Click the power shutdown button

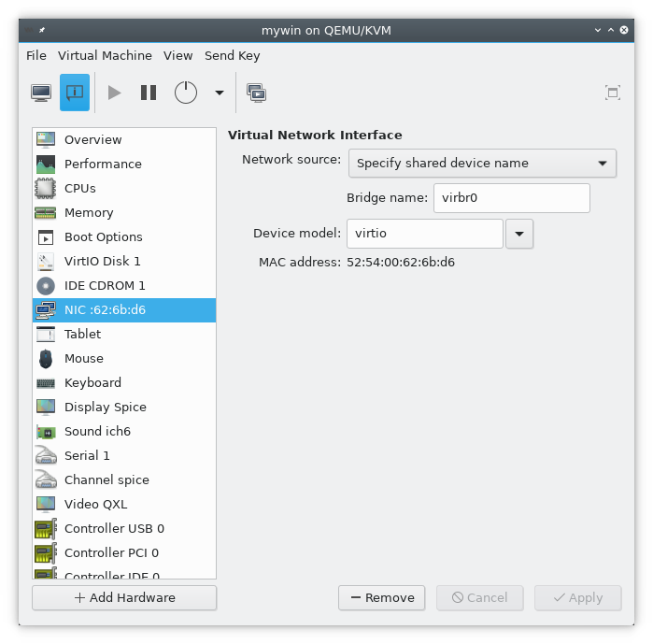coord(186,93)
